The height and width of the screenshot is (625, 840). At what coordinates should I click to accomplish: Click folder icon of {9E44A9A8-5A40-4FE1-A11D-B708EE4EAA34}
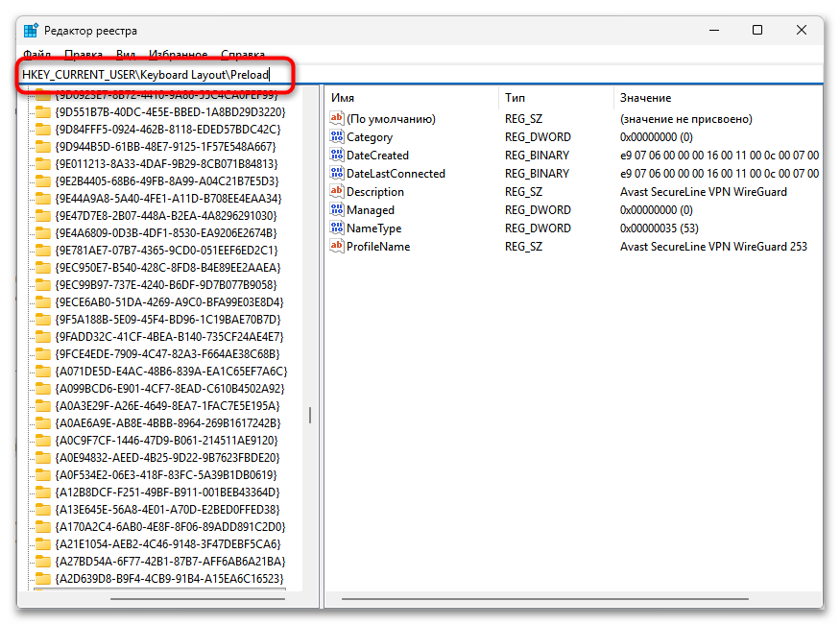(43, 198)
